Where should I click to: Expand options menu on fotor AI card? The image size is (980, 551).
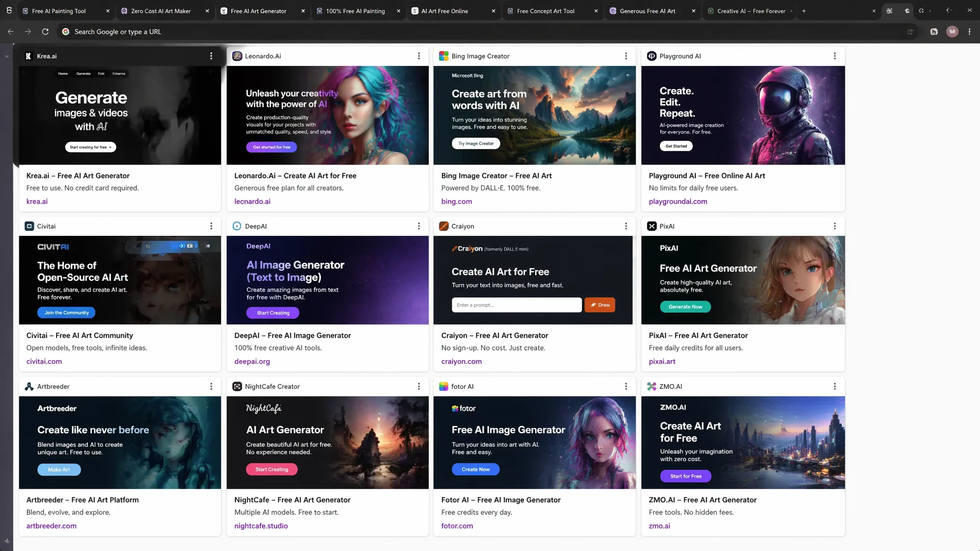626,386
